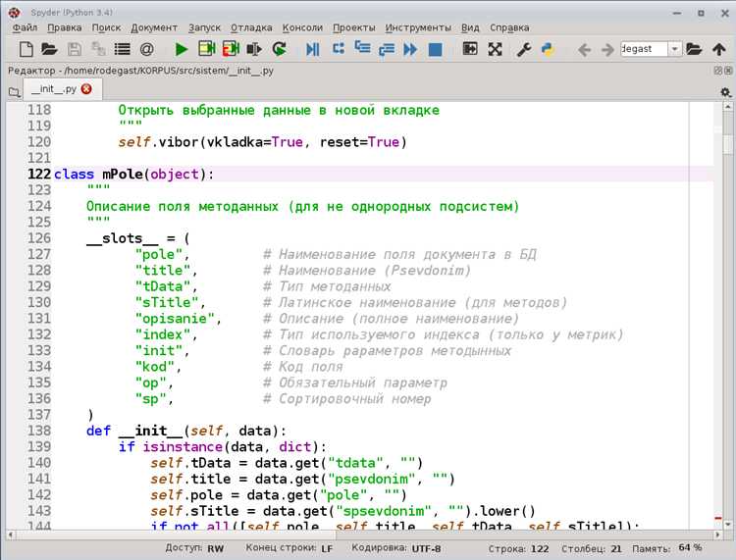Click horizontal scrollbar right arrow

(717, 535)
